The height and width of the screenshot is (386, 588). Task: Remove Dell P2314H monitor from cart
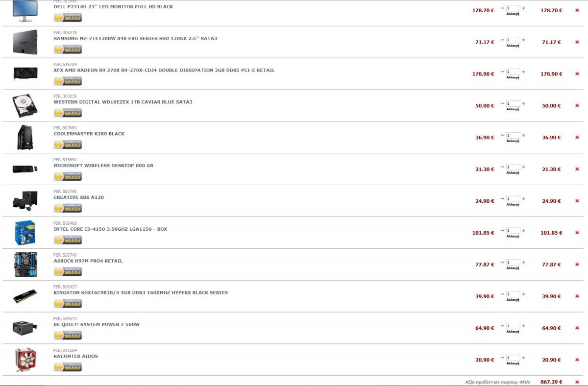pos(577,10)
